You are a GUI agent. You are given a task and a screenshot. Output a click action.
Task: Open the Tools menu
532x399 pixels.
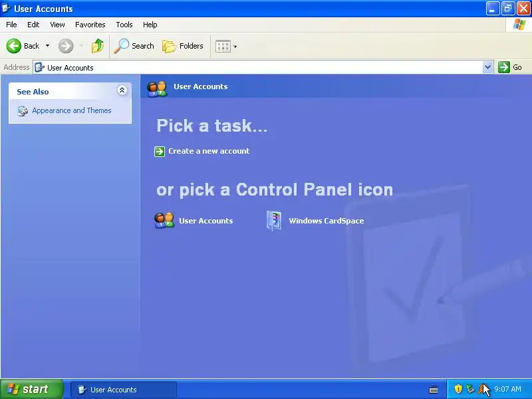pos(124,25)
